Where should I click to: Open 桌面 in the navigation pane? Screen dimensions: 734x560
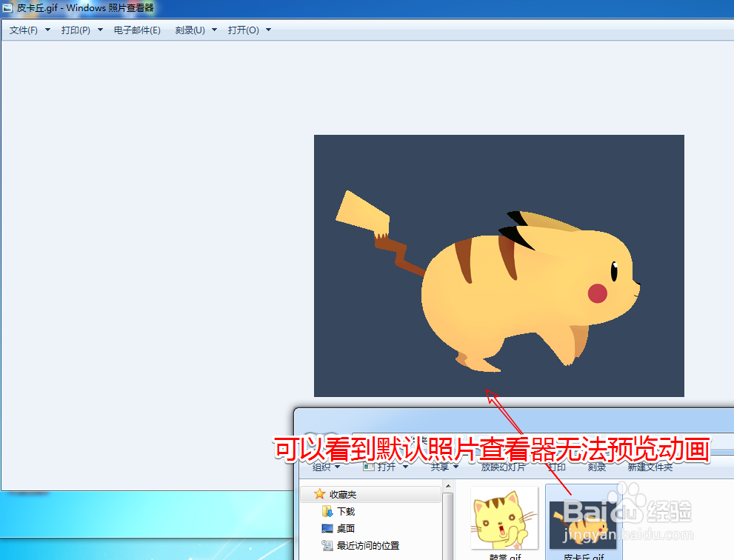point(338,528)
